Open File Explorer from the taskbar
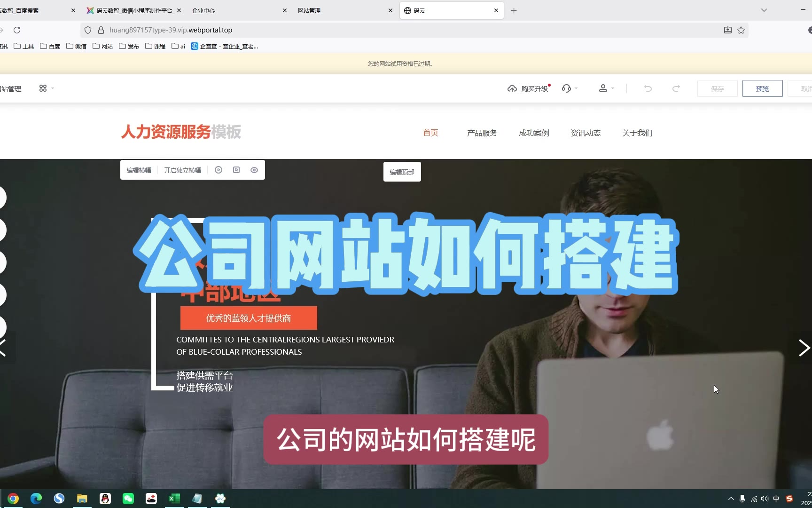 click(x=82, y=499)
